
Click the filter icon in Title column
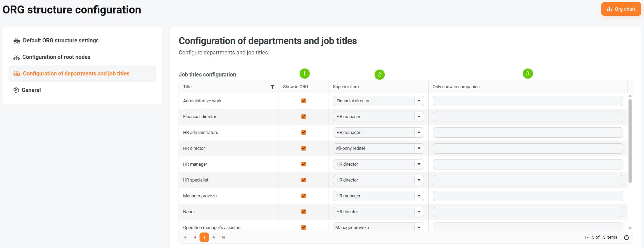click(x=272, y=87)
